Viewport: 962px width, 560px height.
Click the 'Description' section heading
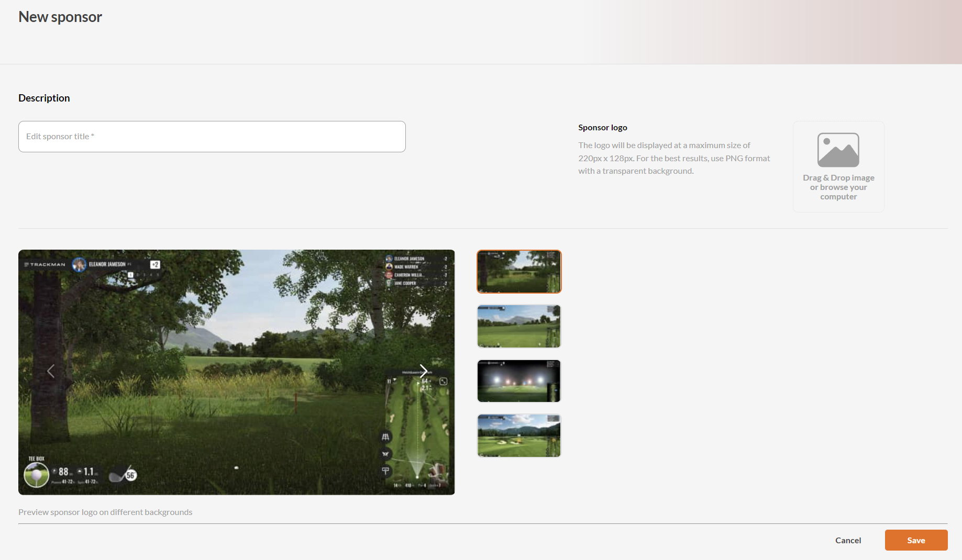pyautogui.click(x=44, y=98)
